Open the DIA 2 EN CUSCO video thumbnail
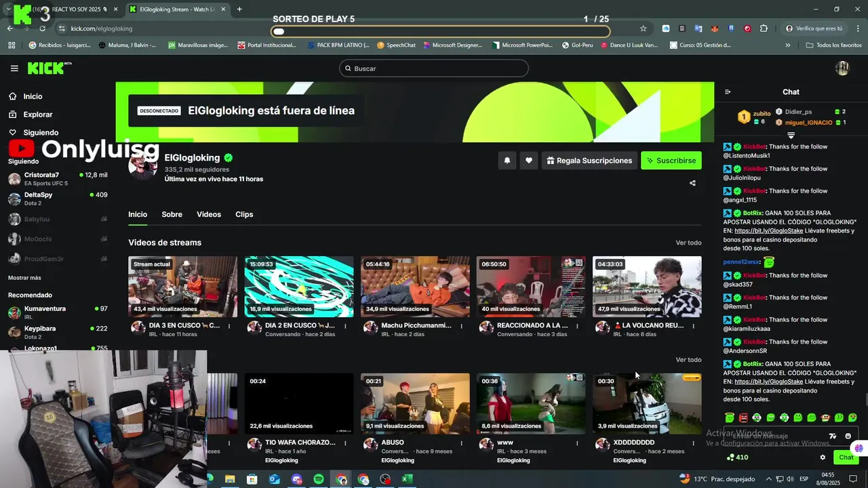This screenshot has height=488, width=868. coord(299,287)
